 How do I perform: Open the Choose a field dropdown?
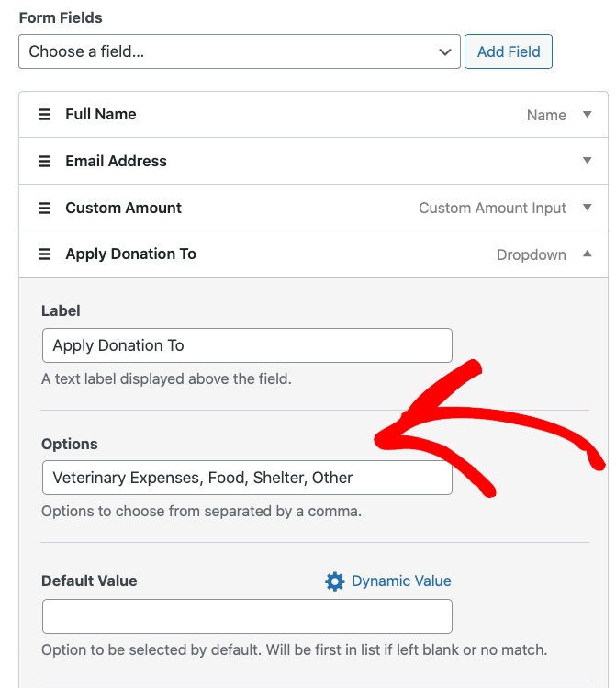coord(239,51)
